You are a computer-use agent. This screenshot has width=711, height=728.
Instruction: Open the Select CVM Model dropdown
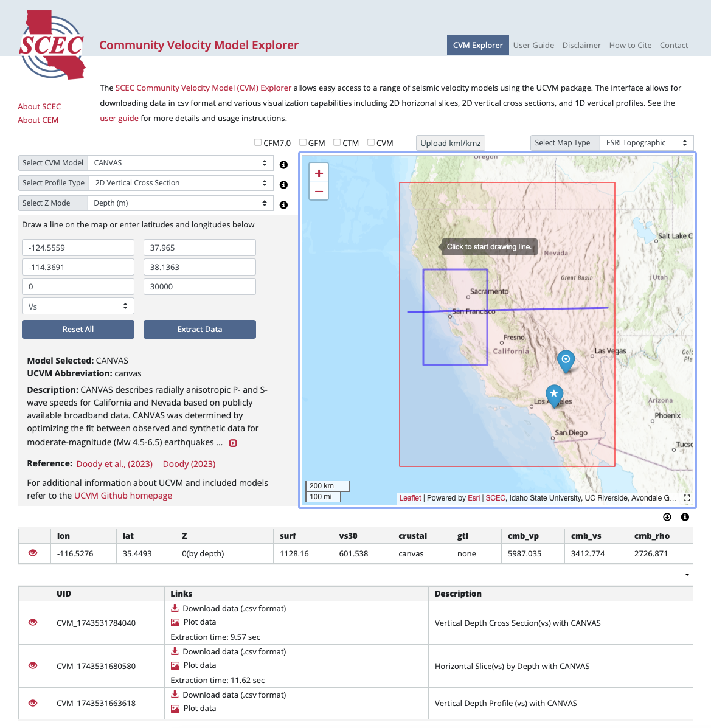[180, 163]
